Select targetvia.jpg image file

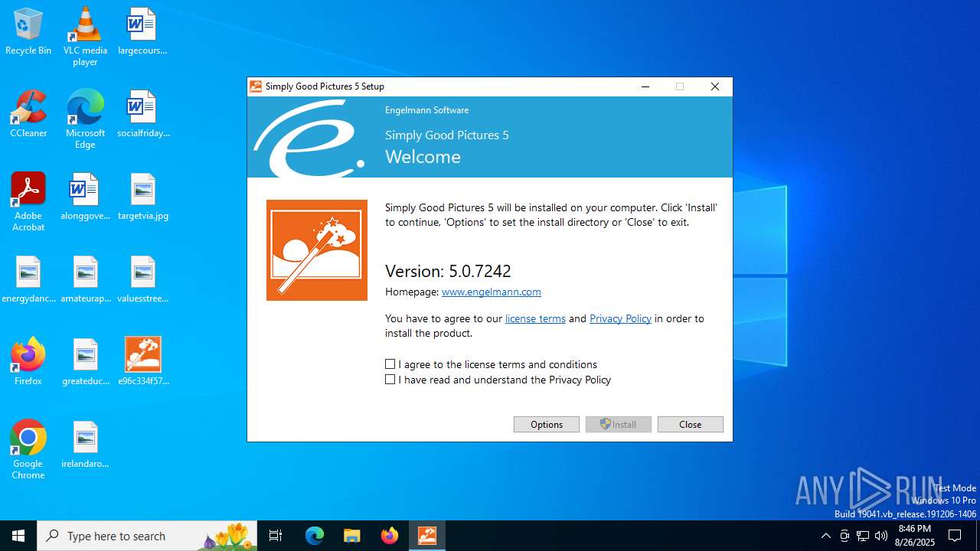(x=142, y=197)
